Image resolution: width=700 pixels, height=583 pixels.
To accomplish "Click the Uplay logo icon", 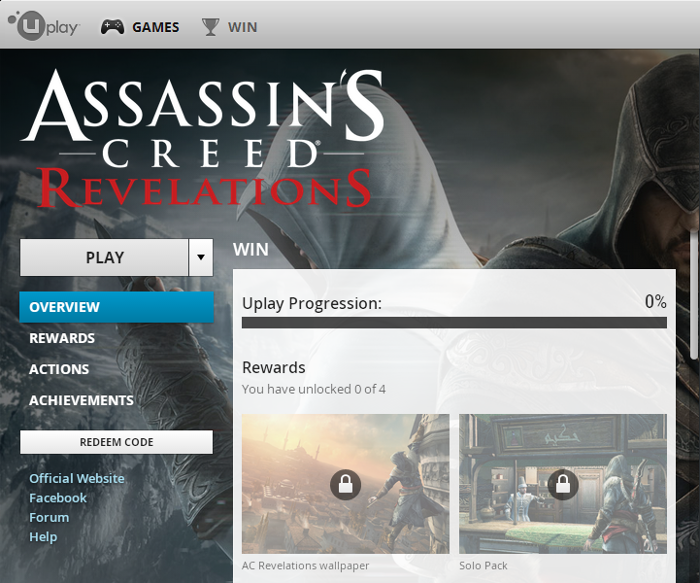I will (44, 26).
